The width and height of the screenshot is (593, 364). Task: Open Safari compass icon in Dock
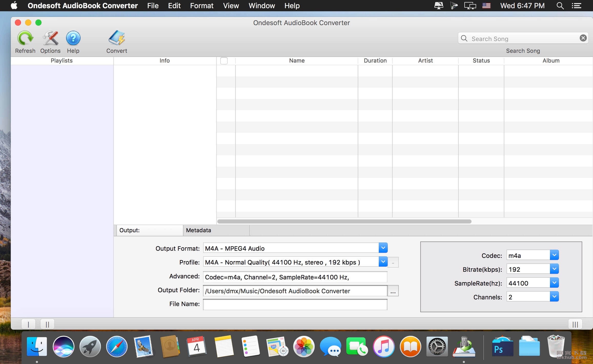[x=117, y=347]
